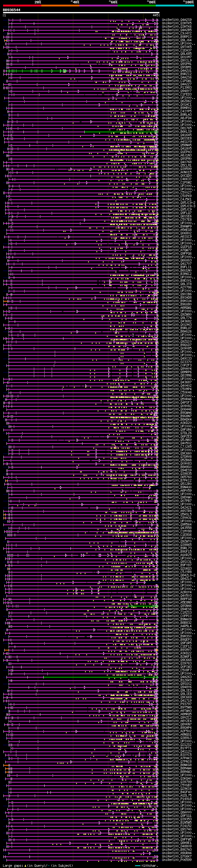Select hit UniRef100_B9HRV2

(177, 108)
